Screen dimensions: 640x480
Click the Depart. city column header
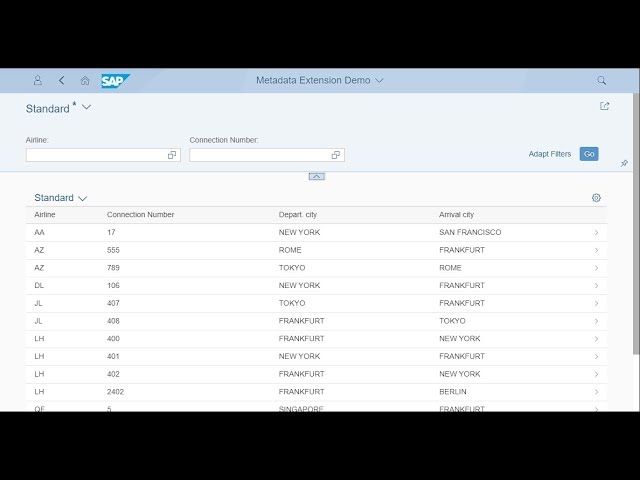pyautogui.click(x=298, y=215)
